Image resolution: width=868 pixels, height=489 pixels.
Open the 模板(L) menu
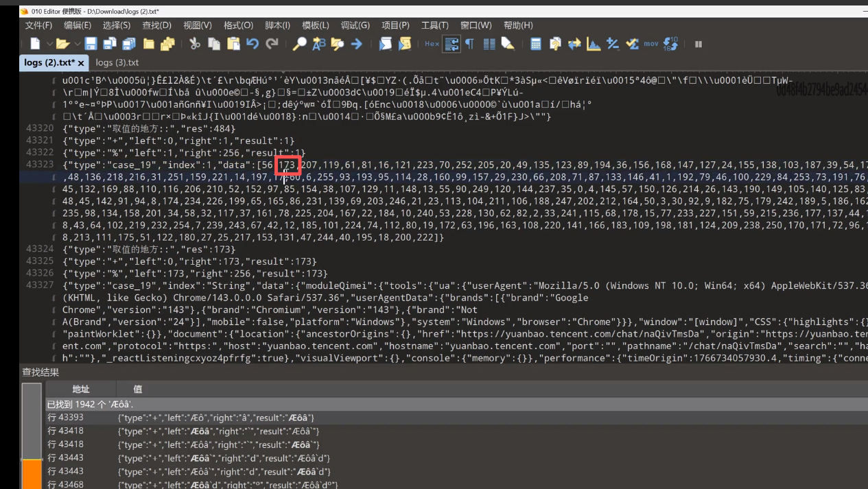(x=316, y=25)
